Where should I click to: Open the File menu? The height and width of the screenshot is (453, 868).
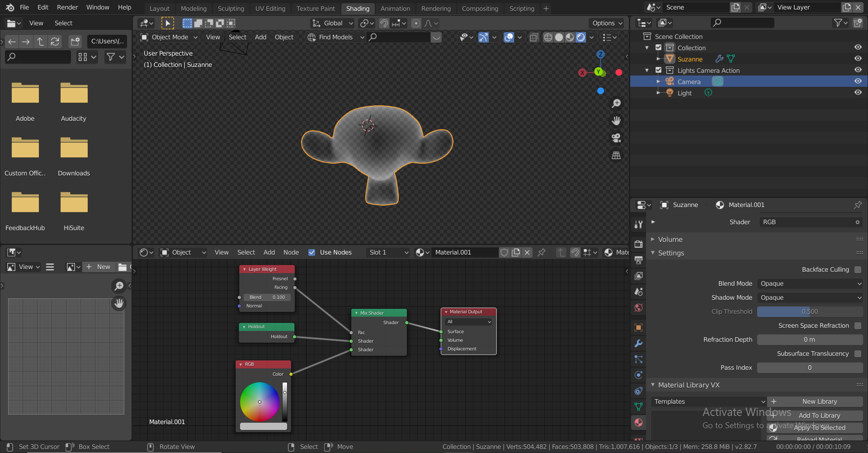(24, 7)
